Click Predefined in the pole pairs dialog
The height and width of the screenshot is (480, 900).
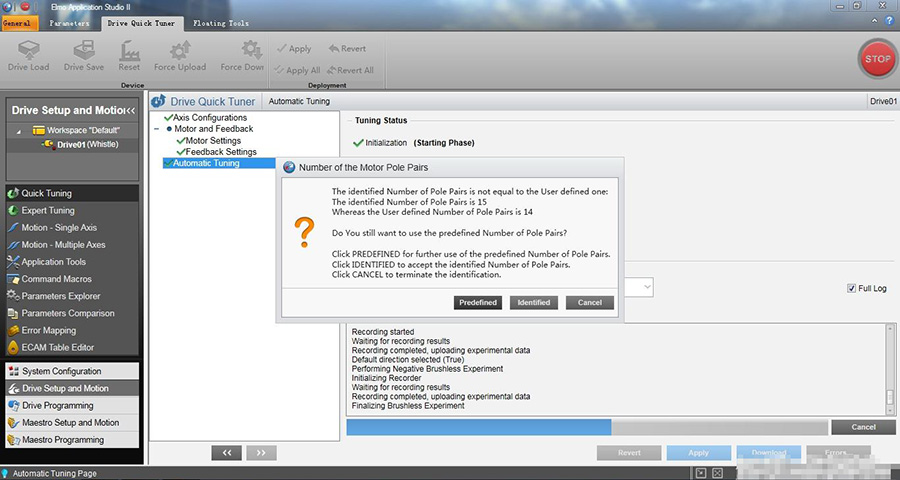point(477,303)
